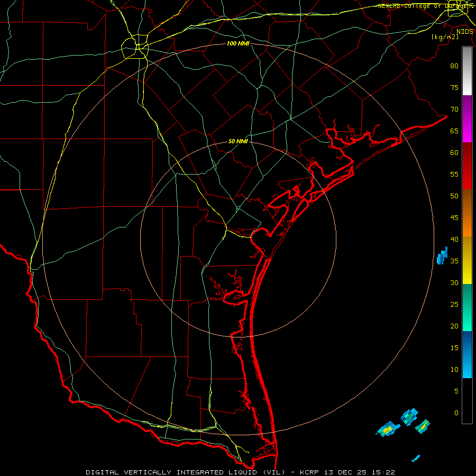476x476 pixels.
Task: Click the 70 value on the scale
Action: 454,109
